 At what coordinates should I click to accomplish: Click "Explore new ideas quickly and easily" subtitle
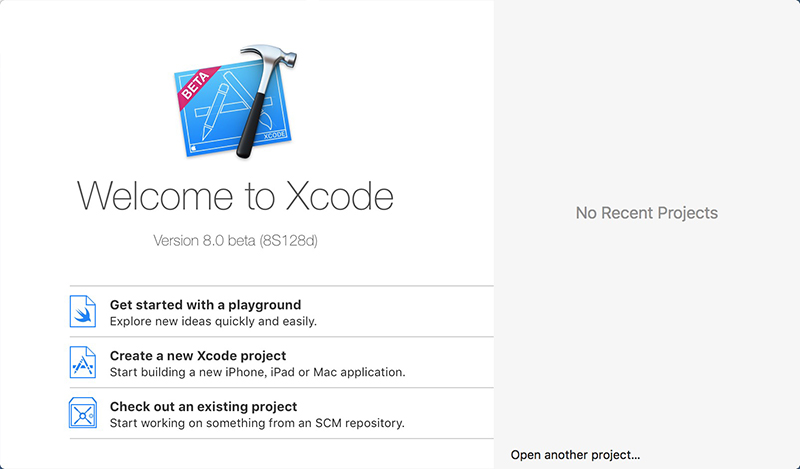coord(213,322)
